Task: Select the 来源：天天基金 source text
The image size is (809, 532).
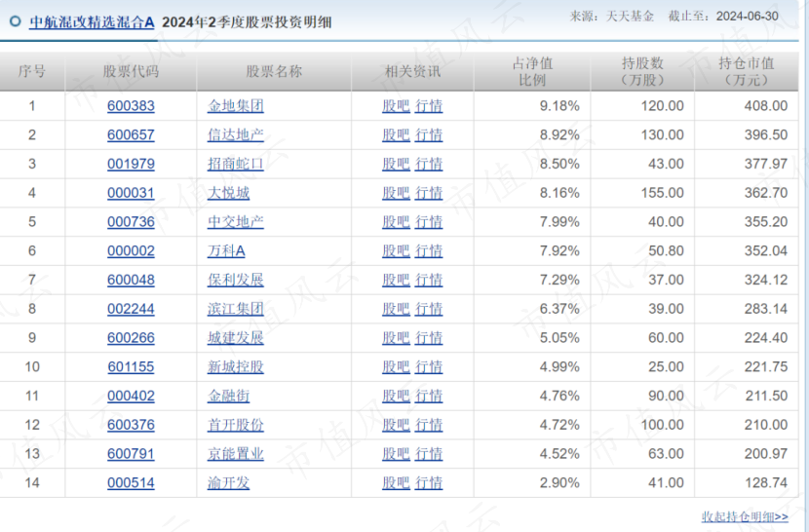Action: coord(611,16)
